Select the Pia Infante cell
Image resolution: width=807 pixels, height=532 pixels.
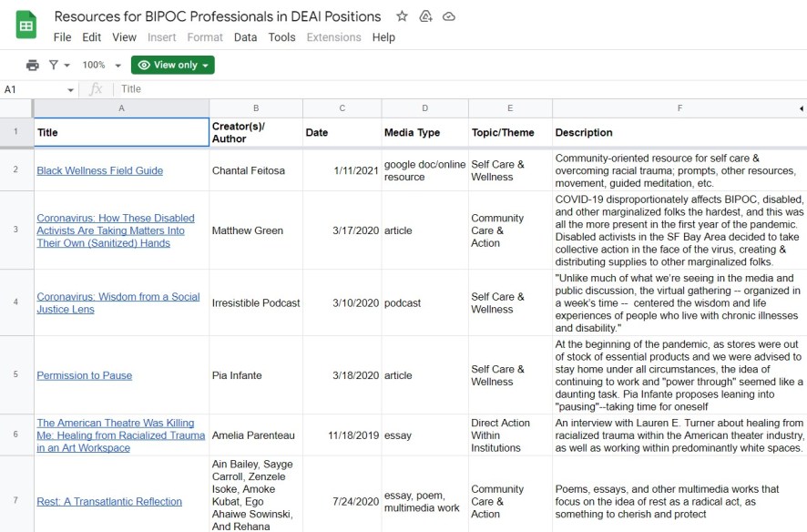pyautogui.click(x=256, y=375)
